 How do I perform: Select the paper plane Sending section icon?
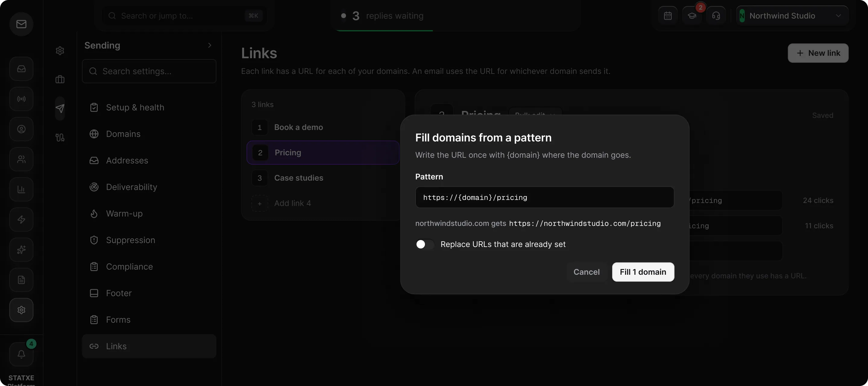point(60,109)
